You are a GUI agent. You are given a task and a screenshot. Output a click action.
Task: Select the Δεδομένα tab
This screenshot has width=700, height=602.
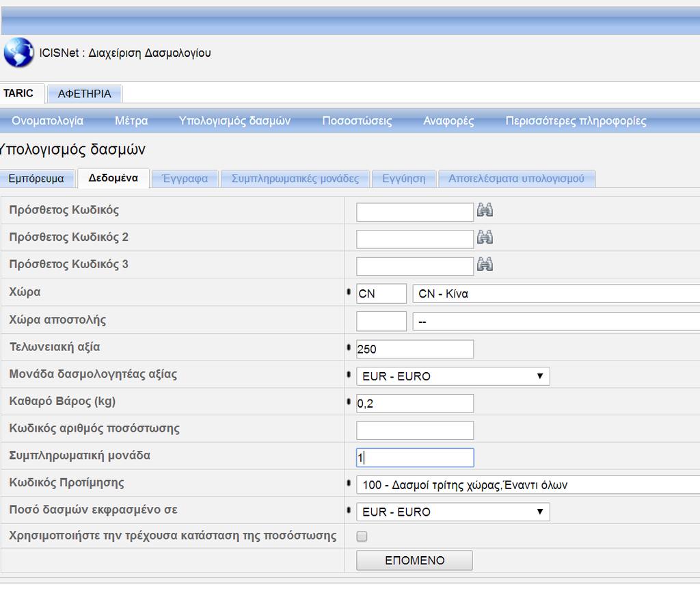113,178
